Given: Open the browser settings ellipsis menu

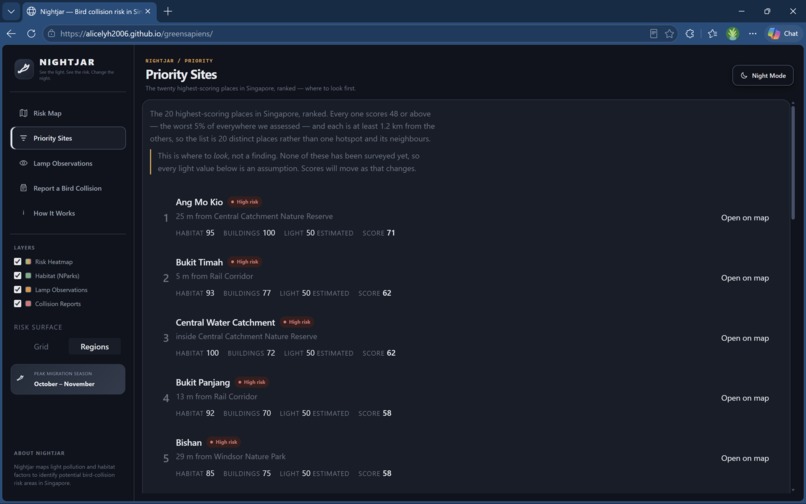Looking at the screenshot, I should pyautogui.click(x=753, y=33).
